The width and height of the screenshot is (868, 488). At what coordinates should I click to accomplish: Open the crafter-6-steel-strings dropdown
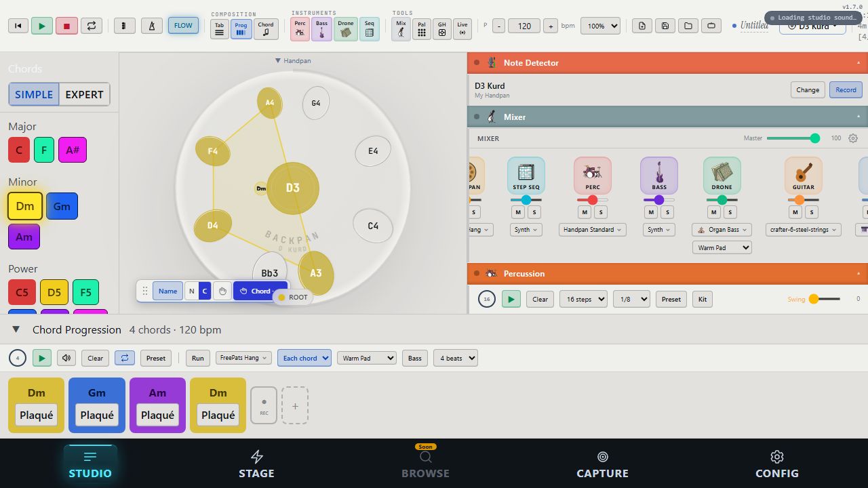[x=803, y=230]
